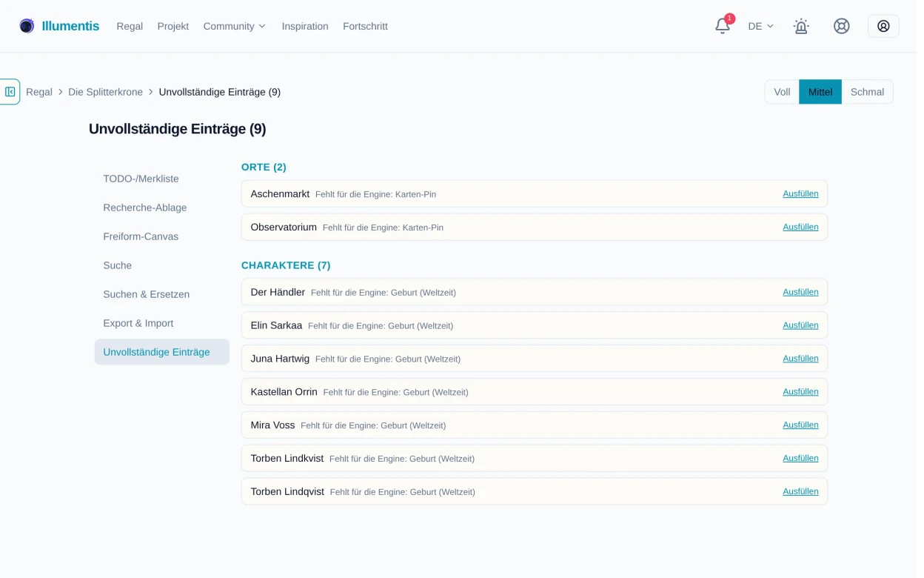
Task: Open the help lifebuoy icon
Action: (x=842, y=26)
